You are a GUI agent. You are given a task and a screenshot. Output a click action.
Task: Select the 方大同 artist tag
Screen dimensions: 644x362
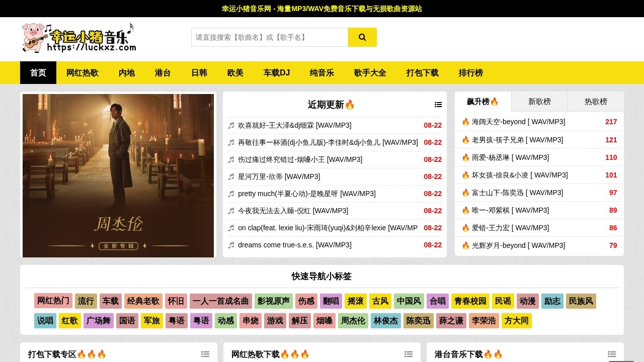[x=517, y=321]
